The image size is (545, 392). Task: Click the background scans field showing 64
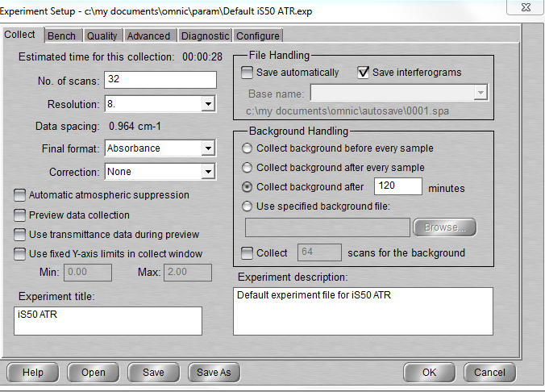[x=319, y=252]
